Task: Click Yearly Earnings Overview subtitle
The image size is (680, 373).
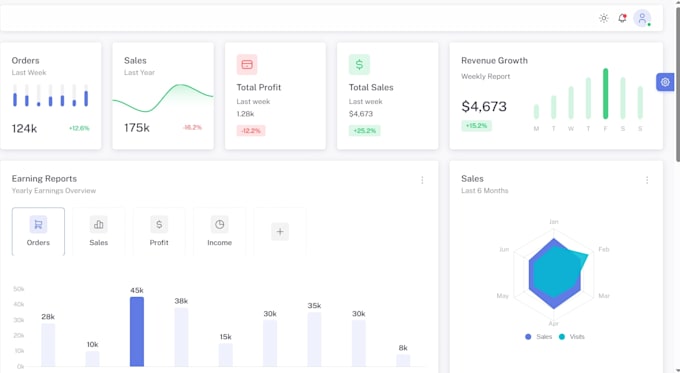Action: (x=54, y=190)
